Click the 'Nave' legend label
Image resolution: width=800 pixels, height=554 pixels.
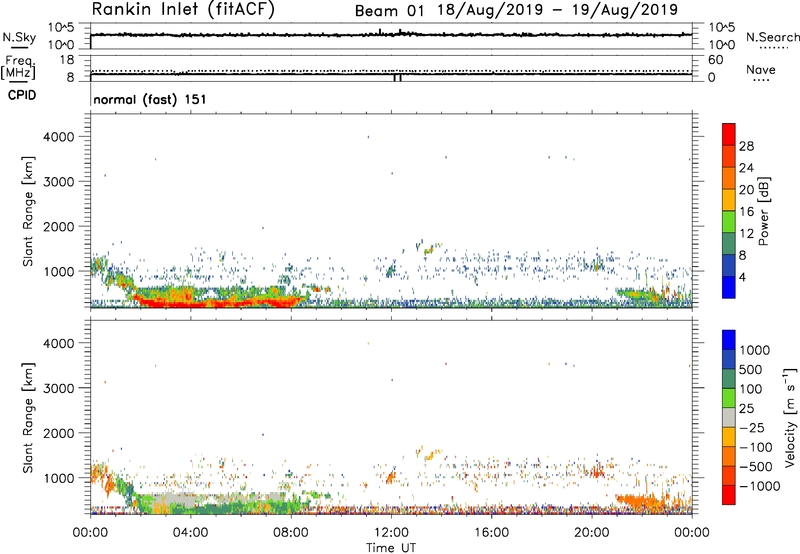click(761, 70)
